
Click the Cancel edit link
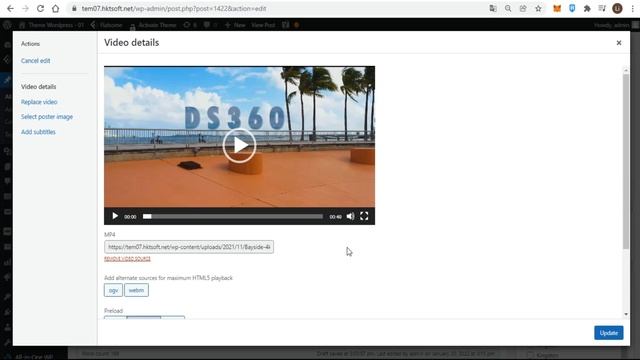(36, 60)
